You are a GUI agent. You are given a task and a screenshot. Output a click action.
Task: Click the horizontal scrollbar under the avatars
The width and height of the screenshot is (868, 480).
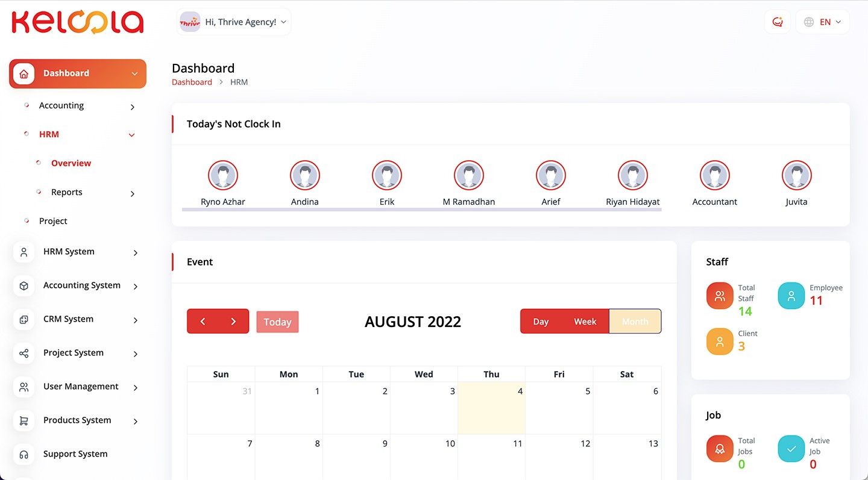pos(421,210)
